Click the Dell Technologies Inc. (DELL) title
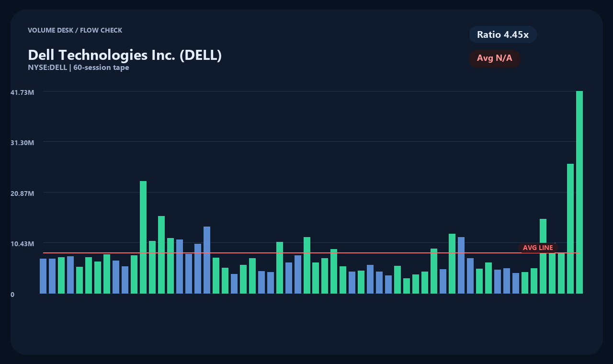The width and height of the screenshot is (613, 364). [x=125, y=55]
